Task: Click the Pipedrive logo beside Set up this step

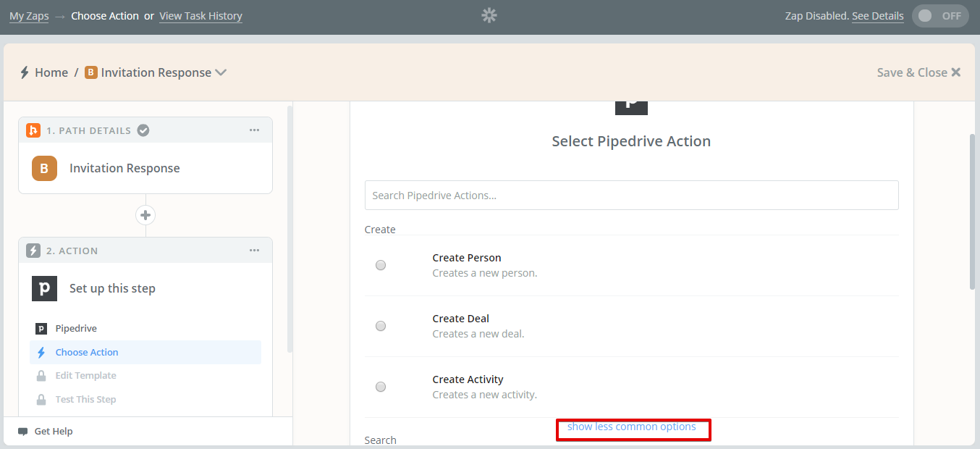Action: (x=44, y=288)
